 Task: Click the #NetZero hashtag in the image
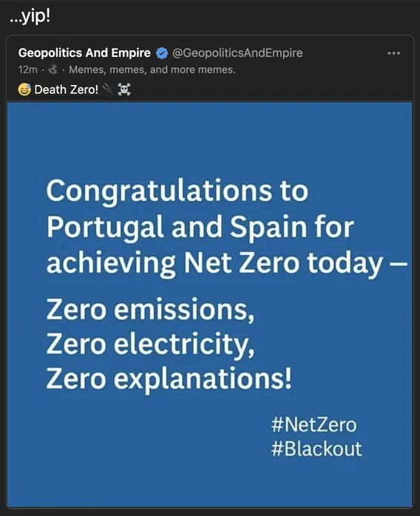click(314, 424)
